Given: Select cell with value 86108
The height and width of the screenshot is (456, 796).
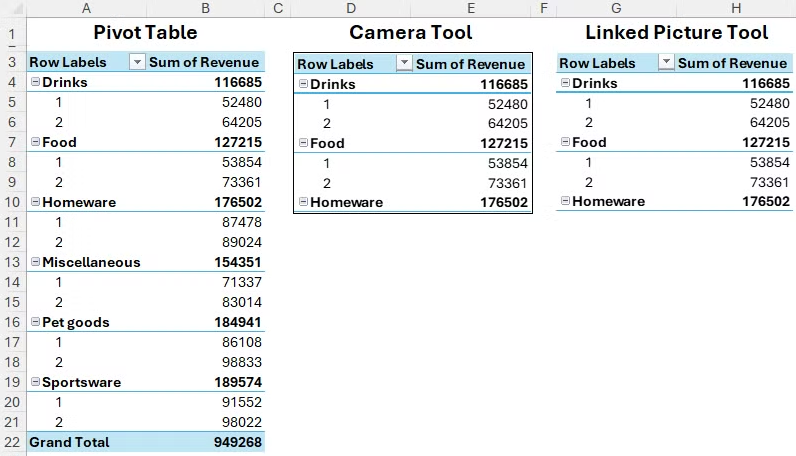Looking at the screenshot, I should [206, 342].
